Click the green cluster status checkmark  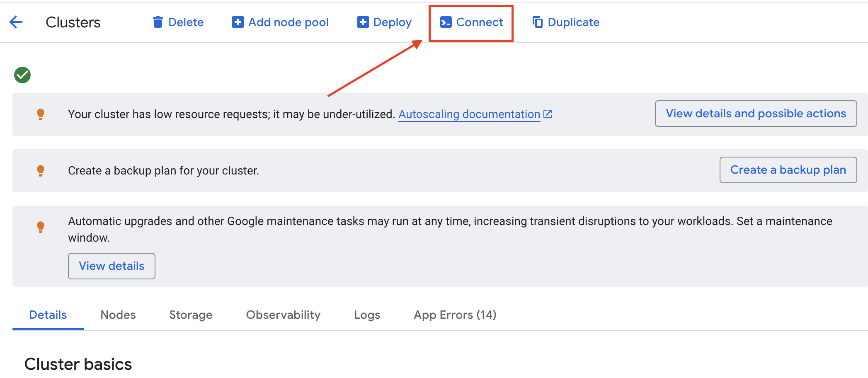[22, 75]
